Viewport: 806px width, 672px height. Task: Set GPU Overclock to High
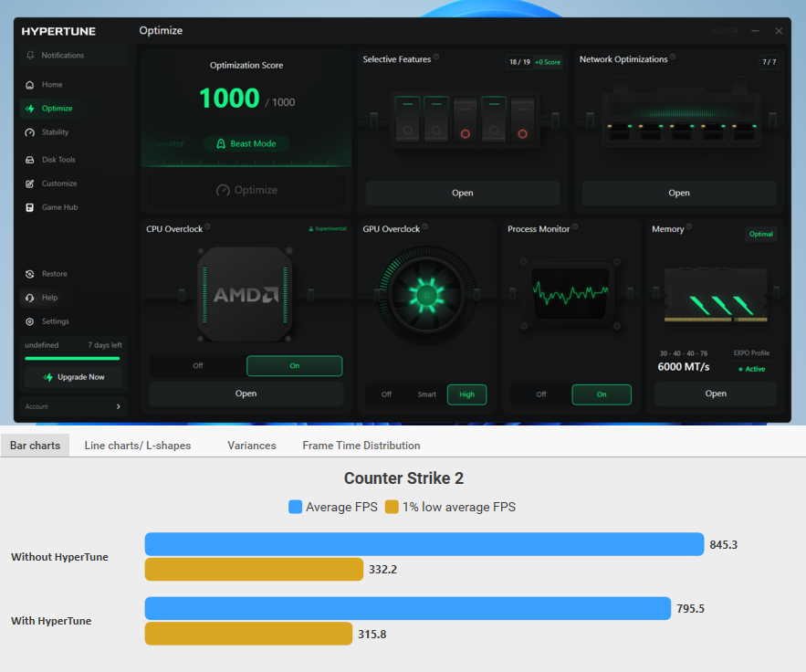pos(466,394)
